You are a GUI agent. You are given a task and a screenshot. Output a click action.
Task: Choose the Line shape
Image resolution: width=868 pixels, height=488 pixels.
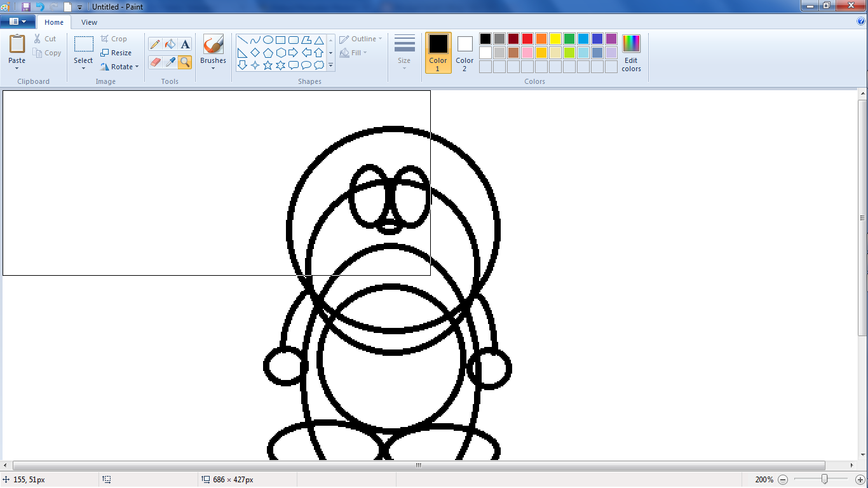tap(242, 40)
